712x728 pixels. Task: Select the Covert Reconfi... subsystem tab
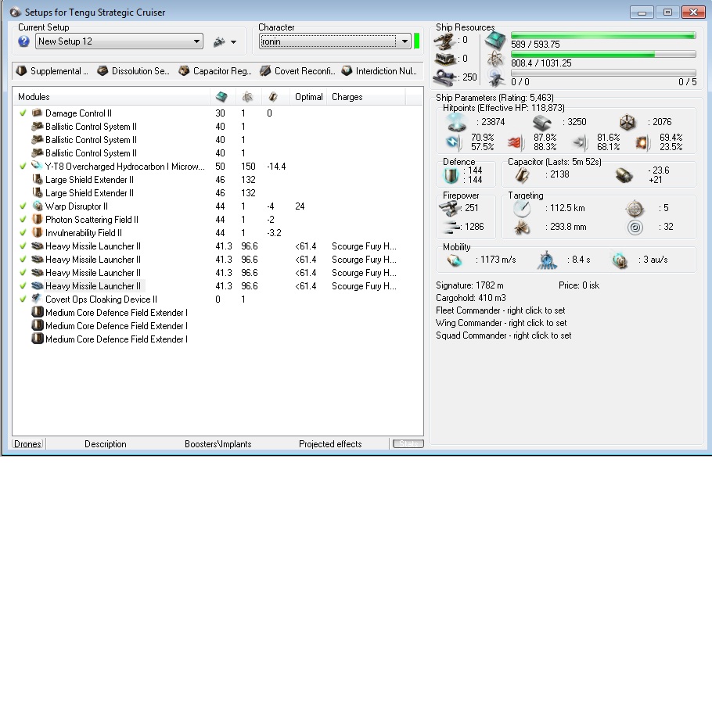297,71
